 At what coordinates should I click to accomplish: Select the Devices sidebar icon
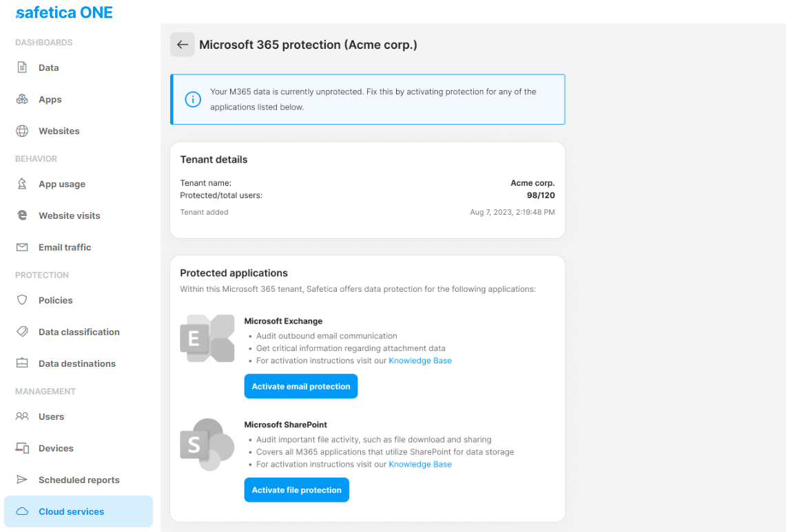pyautogui.click(x=23, y=448)
